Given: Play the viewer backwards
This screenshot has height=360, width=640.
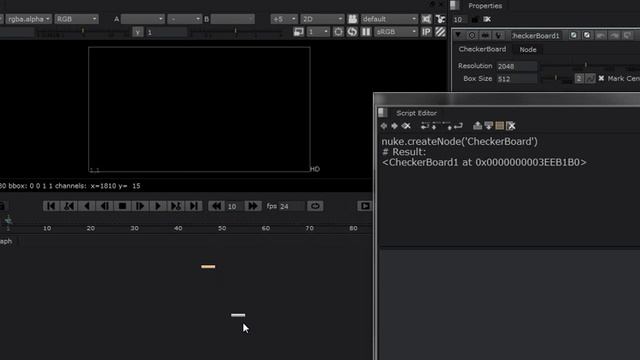Looking at the screenshot, I should coord(87,206).
